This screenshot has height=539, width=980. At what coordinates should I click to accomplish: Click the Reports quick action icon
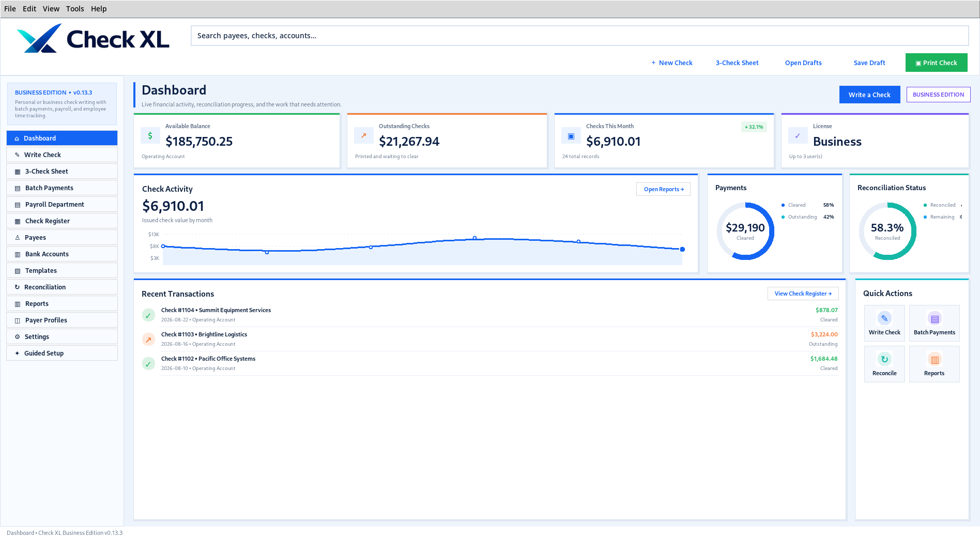[x=935, y=359]
